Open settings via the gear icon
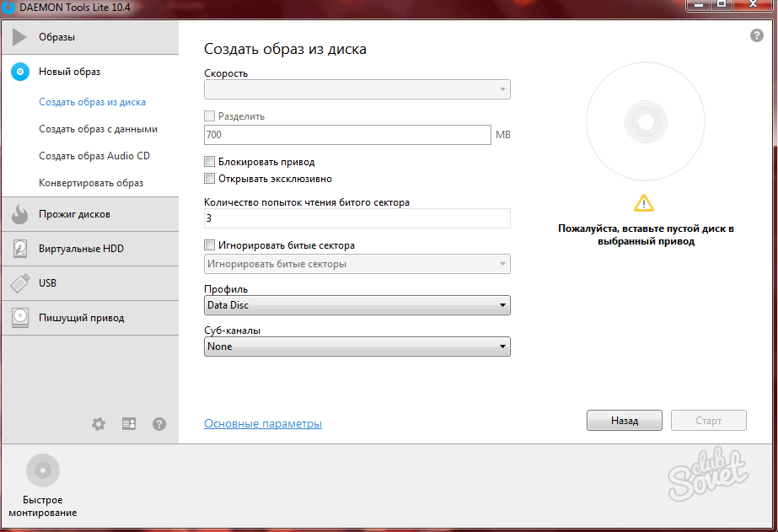Screen dimensions: 778x532 point(99,424)
